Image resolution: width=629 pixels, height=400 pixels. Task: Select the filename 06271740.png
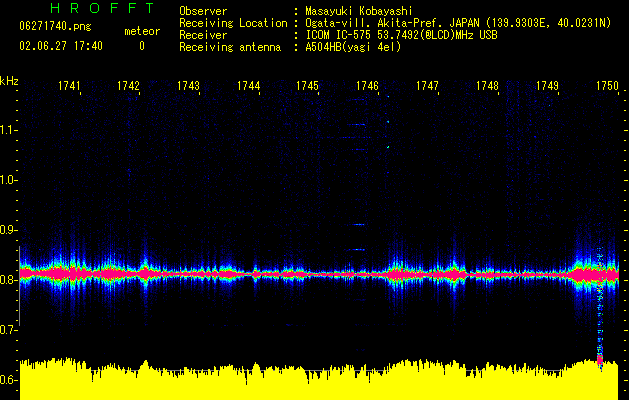click(55, 27)
